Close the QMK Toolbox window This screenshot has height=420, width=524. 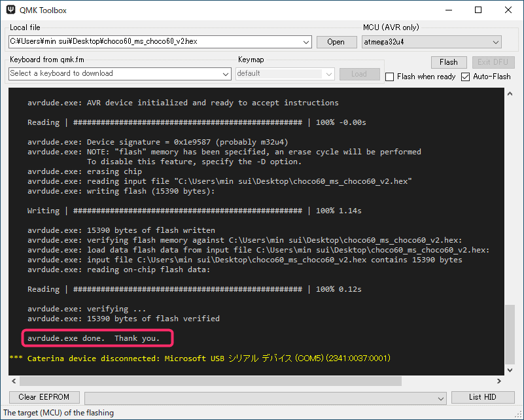(x=508, y=10)
